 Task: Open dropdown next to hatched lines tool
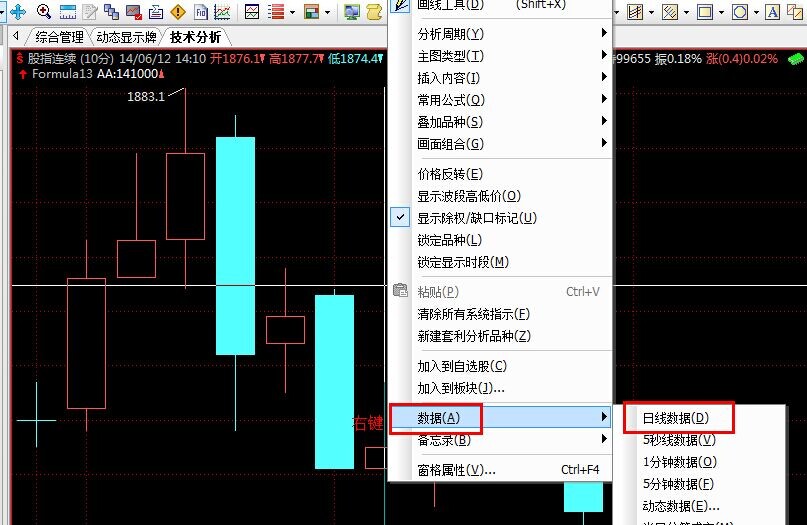click(x=687, y=12)
